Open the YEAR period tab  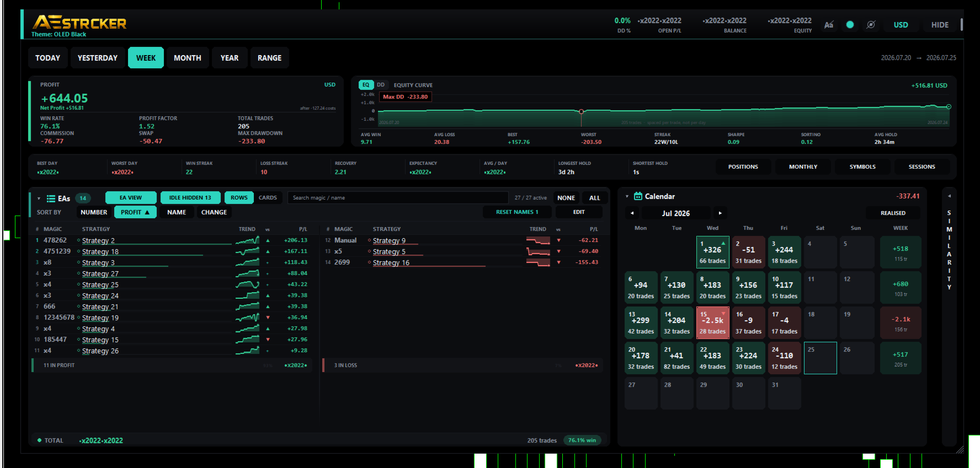click(230, 58)
